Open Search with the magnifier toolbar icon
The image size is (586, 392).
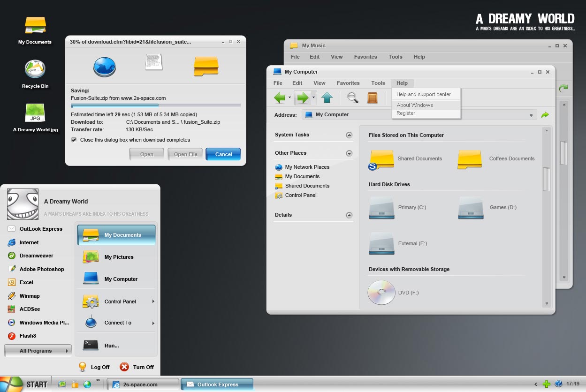tap(353, 98)
